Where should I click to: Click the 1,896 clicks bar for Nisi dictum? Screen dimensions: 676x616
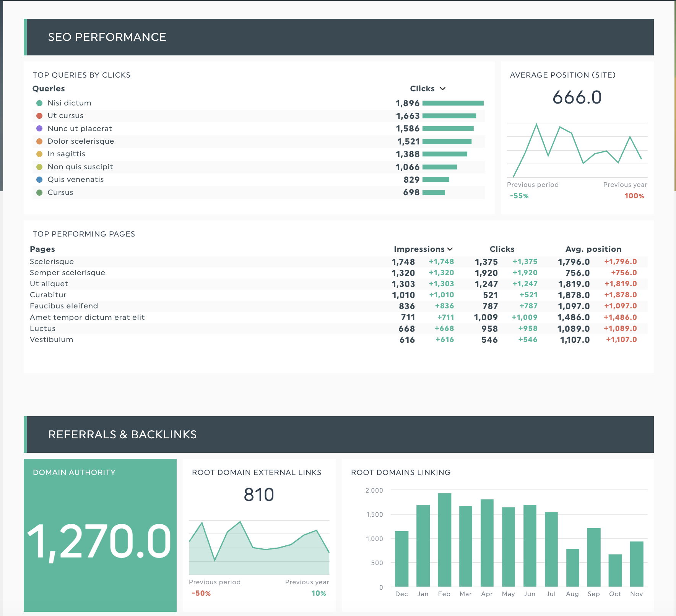pos(453,103)
